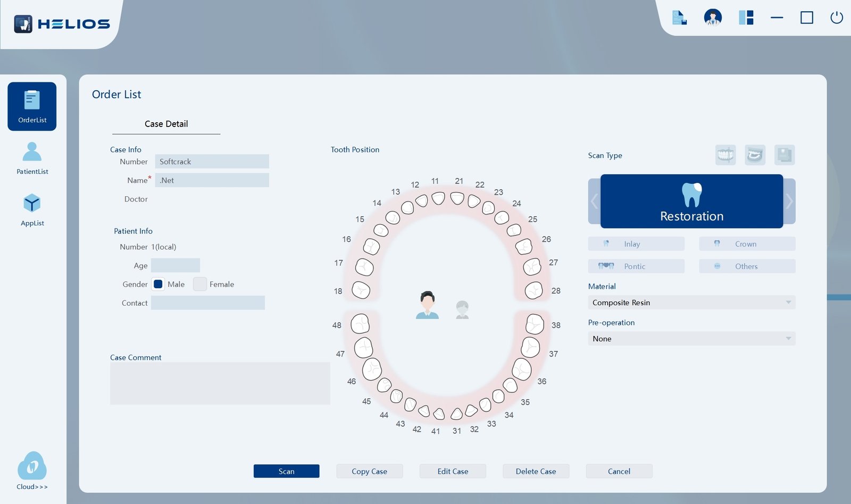Check the Female gender checkbox
Viewport: 851px width, 504px height.
(x=199, y=284)
